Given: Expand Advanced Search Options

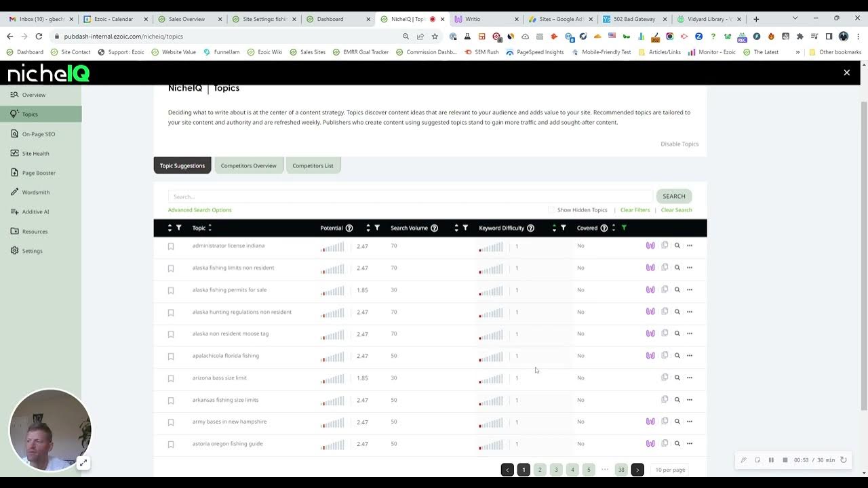Looking at the screenshot, I should 199,210.
